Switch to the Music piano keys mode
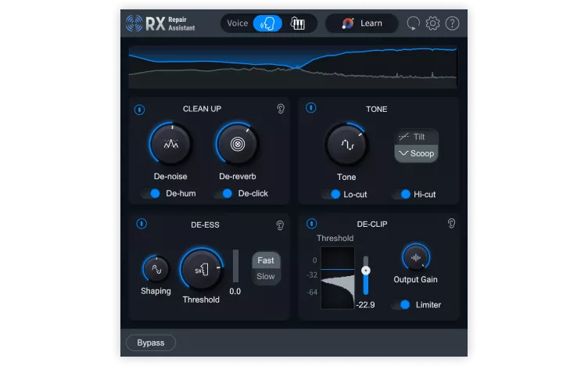The image size is (588, 366). pos(297,23)
